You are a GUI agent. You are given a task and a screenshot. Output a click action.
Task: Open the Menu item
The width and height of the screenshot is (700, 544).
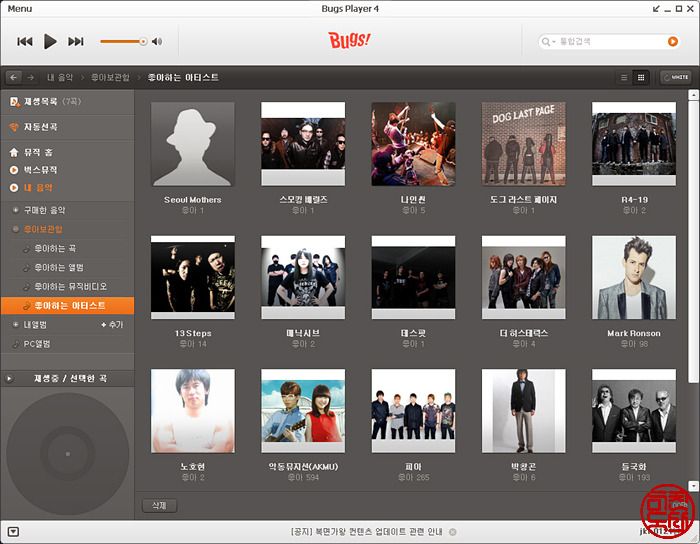click(20, 8)
